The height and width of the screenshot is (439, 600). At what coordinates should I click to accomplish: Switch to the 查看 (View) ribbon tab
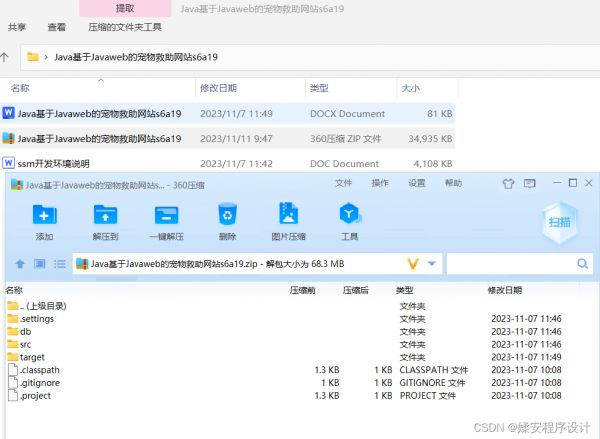coord(57,28)
